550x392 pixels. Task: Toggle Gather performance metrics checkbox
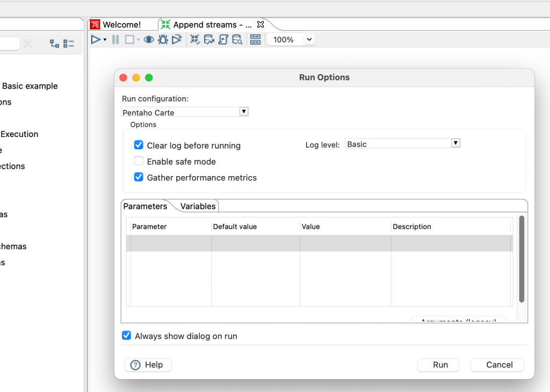tap(139, 178)
